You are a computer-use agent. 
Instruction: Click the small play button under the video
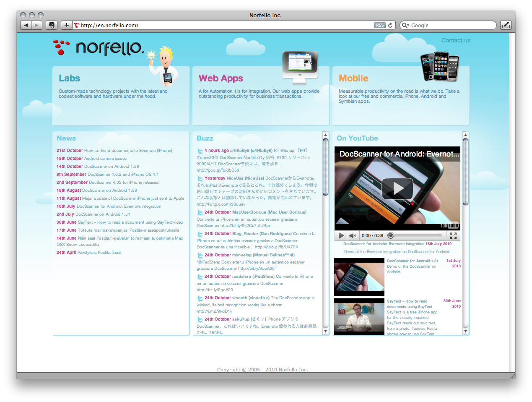pyautogui.click(x=341, y=235)
